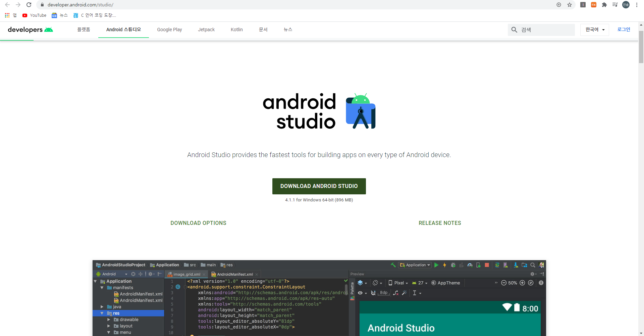Click the page scrollbar up arrow
This screenshot has height=336, width=644.
coord(641,25)
